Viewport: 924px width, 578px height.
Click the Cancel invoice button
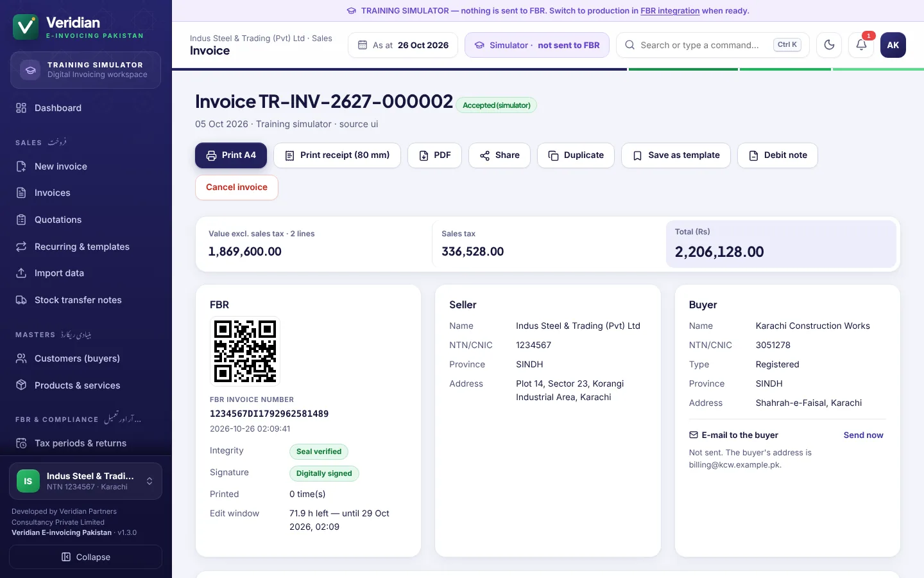point(237,188)
